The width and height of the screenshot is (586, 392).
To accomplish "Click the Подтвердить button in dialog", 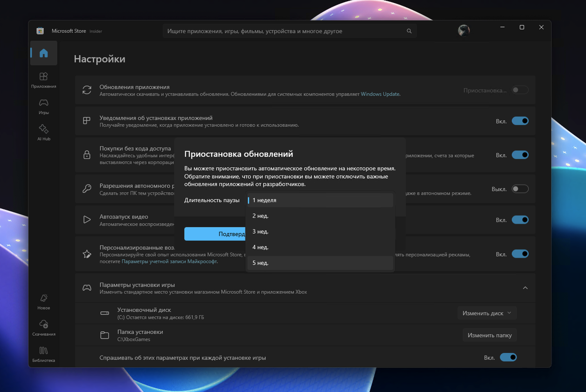I will (215, 234).
